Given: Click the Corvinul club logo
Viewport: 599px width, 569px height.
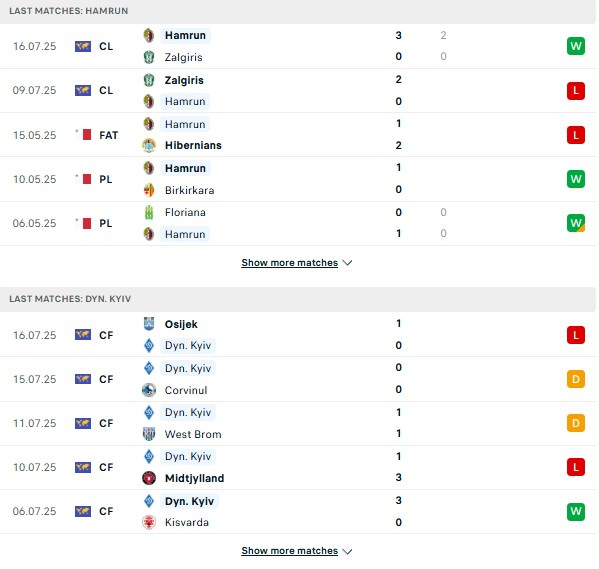Looking at the screenshot, I should (149, 390).
